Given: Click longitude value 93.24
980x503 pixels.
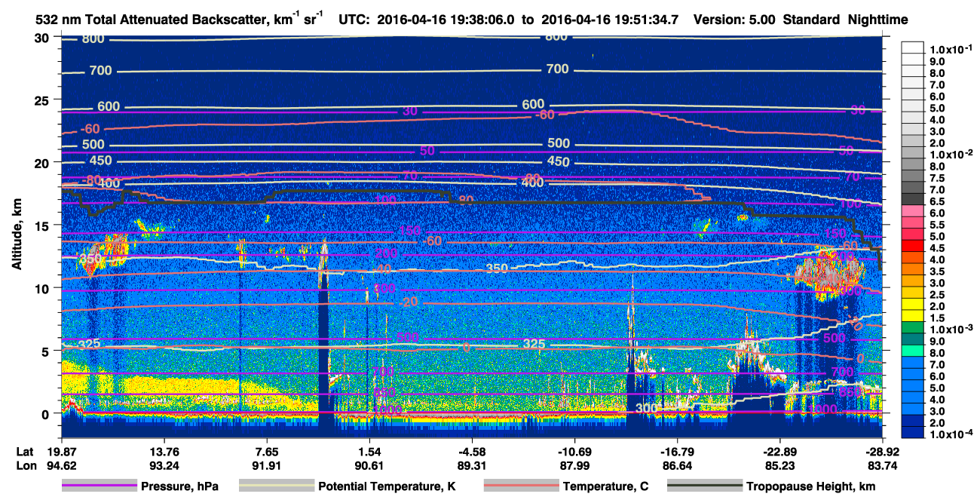Looking at the screenshot, I should [x=164, y=466].
